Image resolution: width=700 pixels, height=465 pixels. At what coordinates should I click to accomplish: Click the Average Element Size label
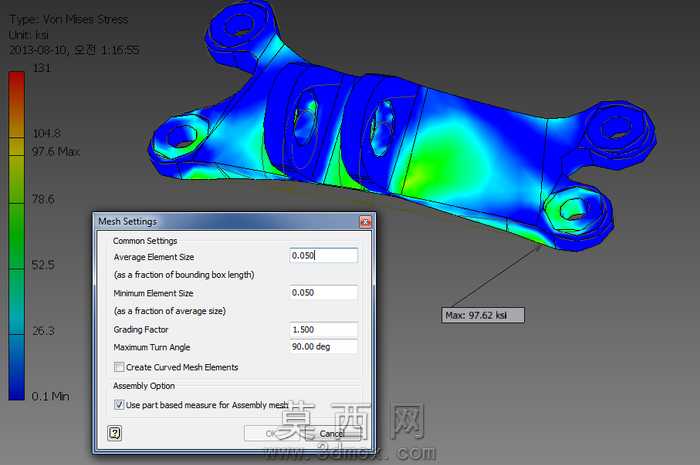click(x=154, y=257)
